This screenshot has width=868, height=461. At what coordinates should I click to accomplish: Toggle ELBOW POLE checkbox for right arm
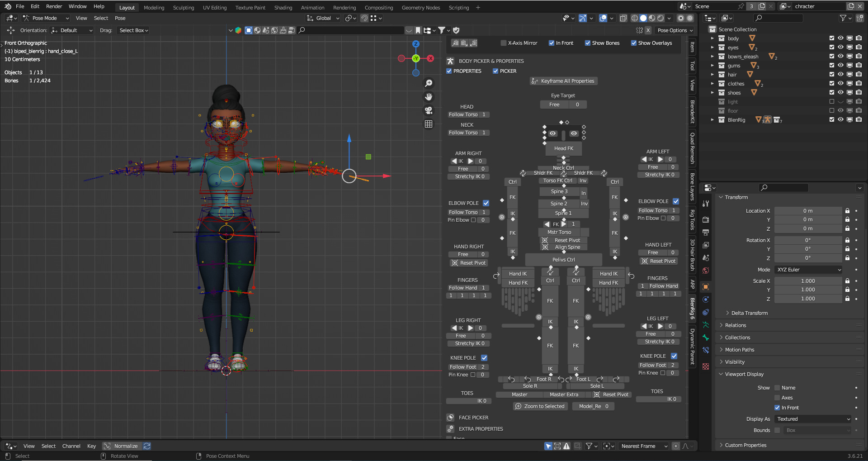[486, 203]
